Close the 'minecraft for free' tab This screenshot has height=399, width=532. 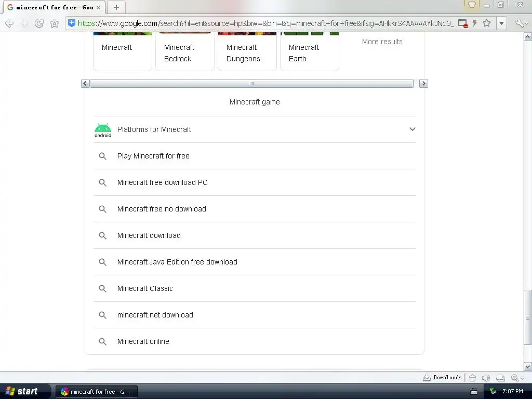[x=98, y=7]
